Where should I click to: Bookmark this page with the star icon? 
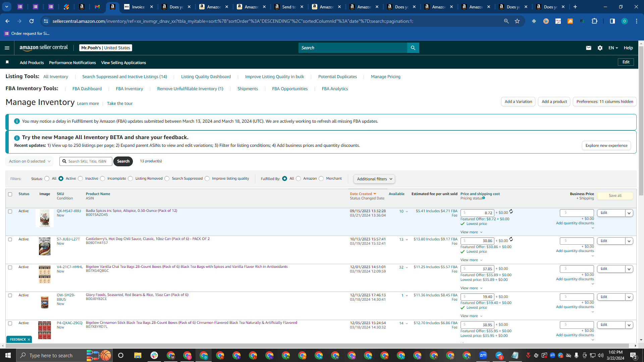[517, 21]
